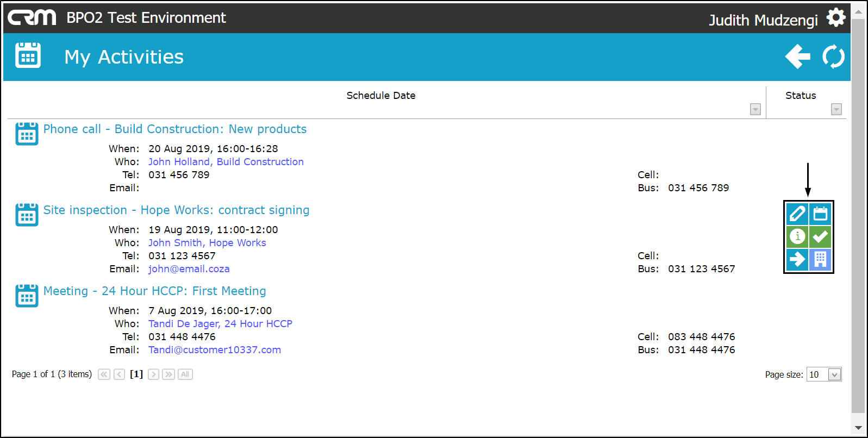The image size is (868, 438).
Task: Click the reschedule calendar icon
Action: 820,214
